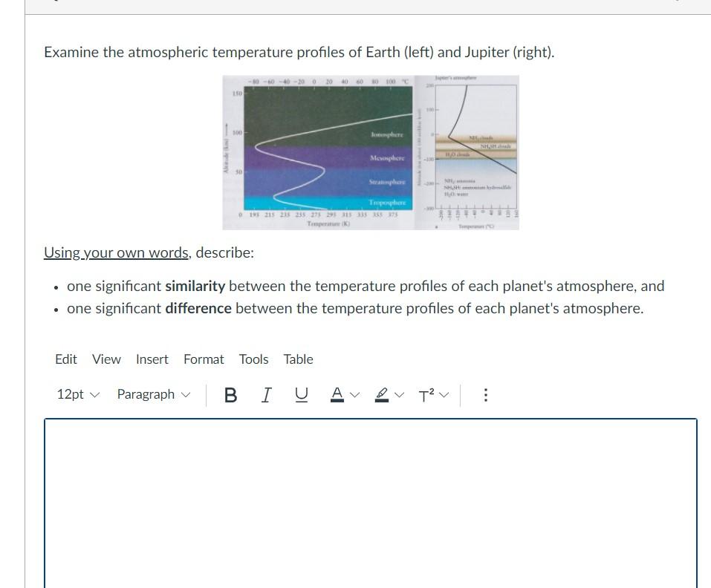
Task: Click the atmospheric temperature profiles image
Action: click(371, 152)
